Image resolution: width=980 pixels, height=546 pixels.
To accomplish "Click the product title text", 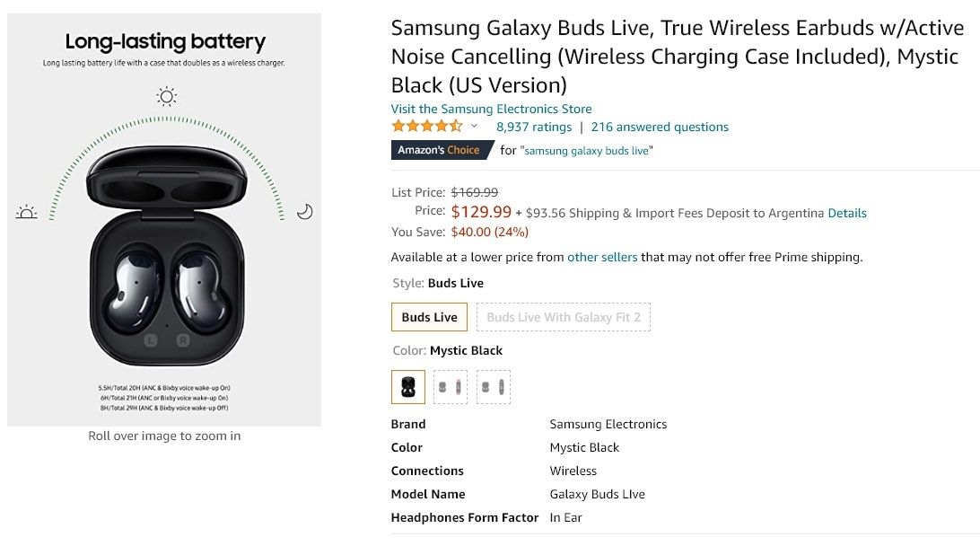I will (x=677, y=56).
